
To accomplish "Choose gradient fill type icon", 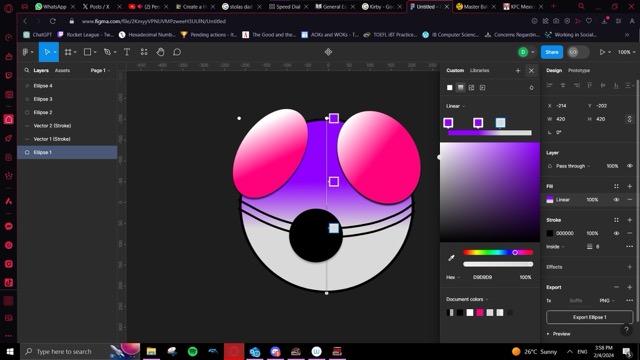I will pos(460,87).
